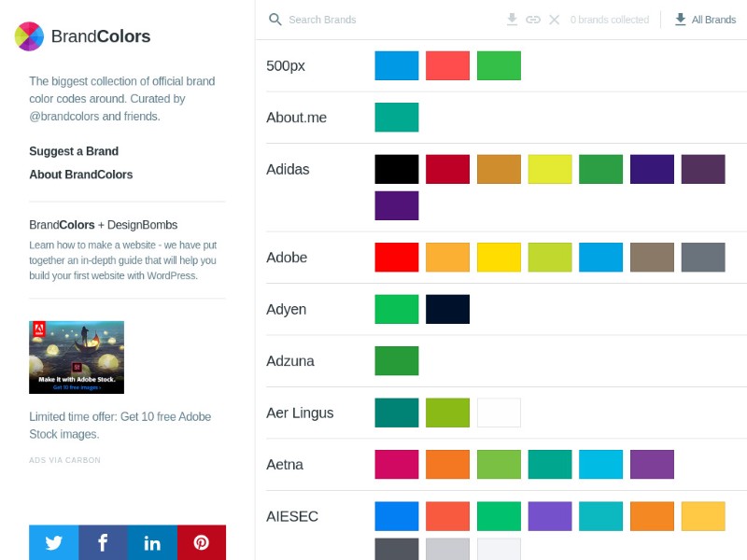747x560 pixels.
Task: Copy the AIESEC violet swatch
Action: point(550,516)
